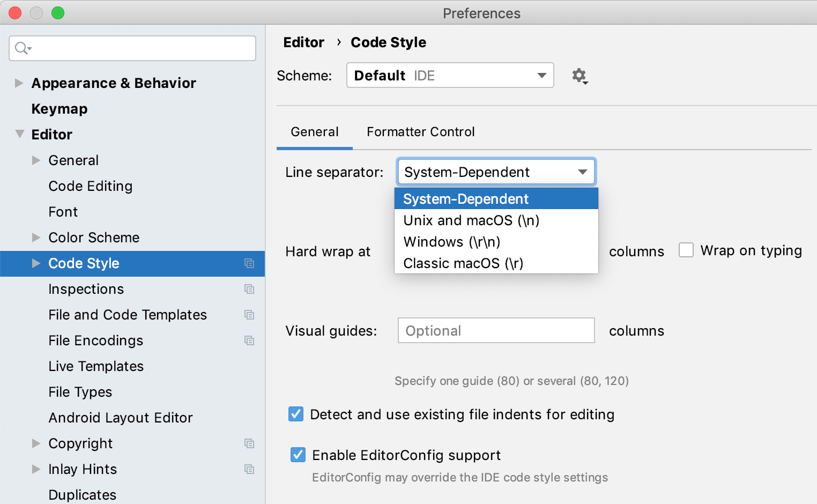Collapse the Editor section
Screen dimensions: 817x504
click(20, 134)
